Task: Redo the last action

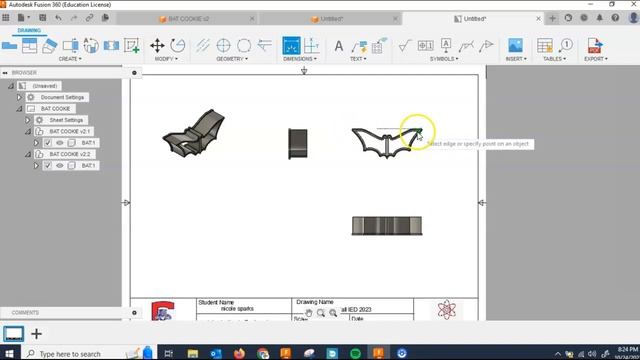Action: pyautogui.click(x=74, y=18)
